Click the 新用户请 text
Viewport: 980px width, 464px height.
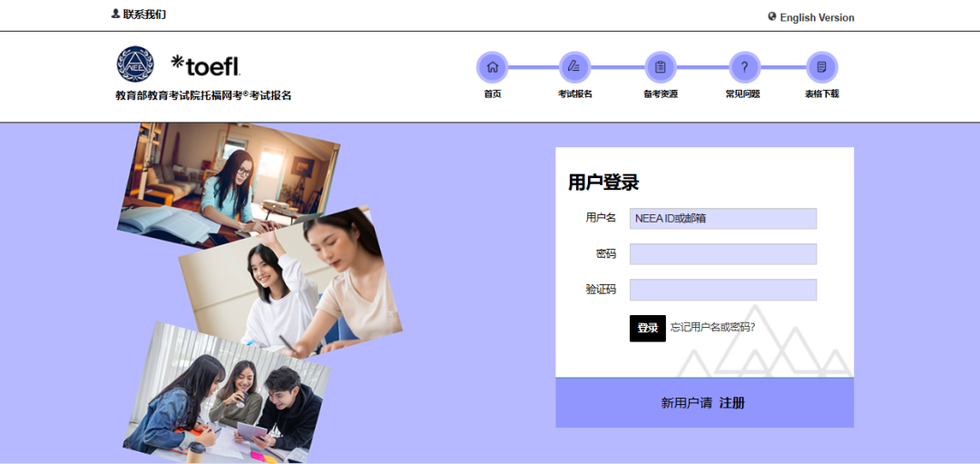[x=686, y=403]
